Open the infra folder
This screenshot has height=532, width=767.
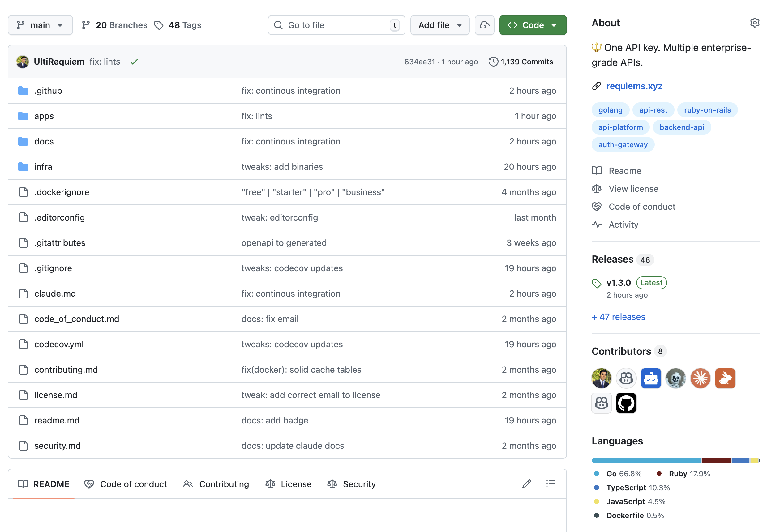(43, 167)
